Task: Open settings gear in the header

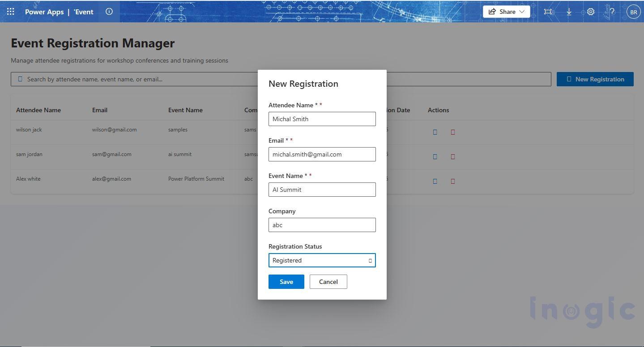Action: [591, 12]
